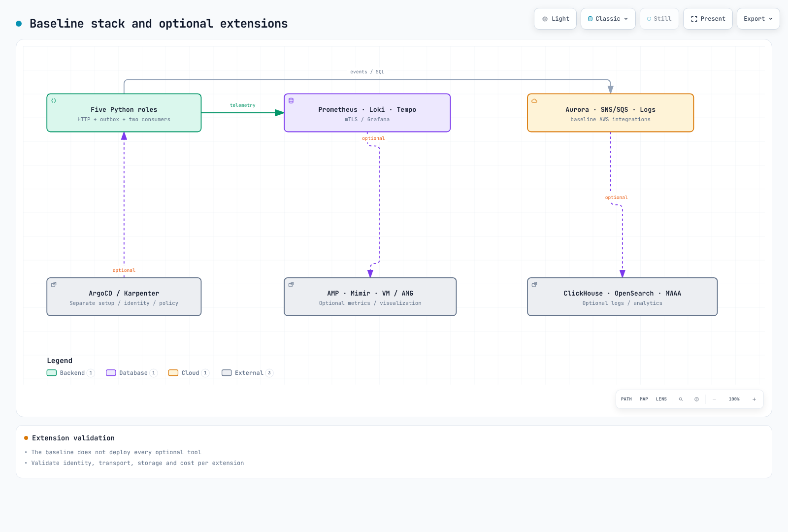Zoom in with the plus icon
This screenshot has height=532, width=788.
pyautogui.click(x=754, y=399)
